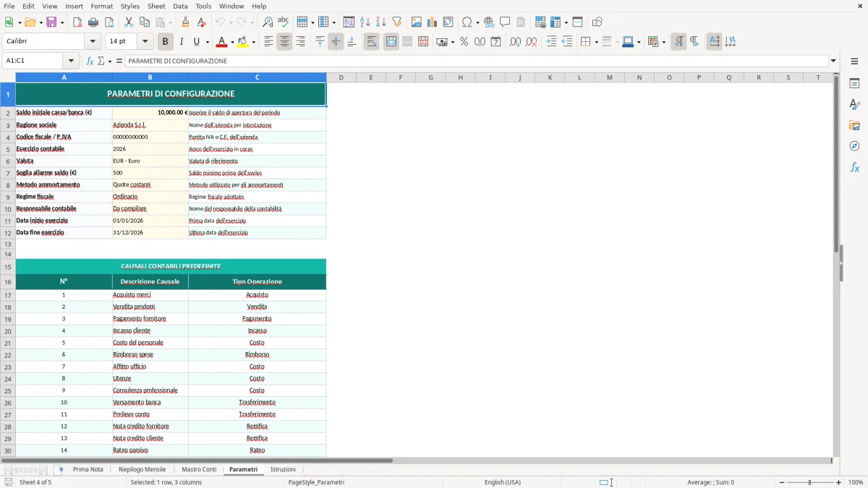868x488 pixels.
Task: Increase indent
Action: click(551, 42)
